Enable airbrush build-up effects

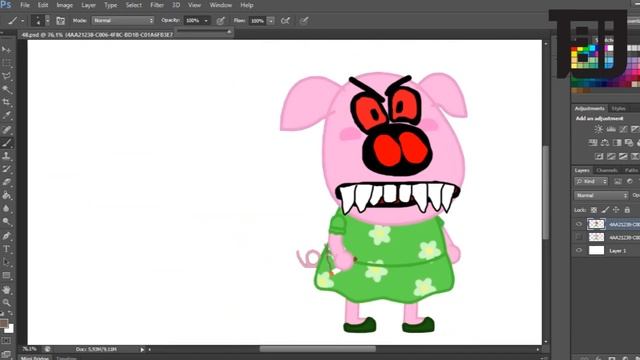[285, 20]
